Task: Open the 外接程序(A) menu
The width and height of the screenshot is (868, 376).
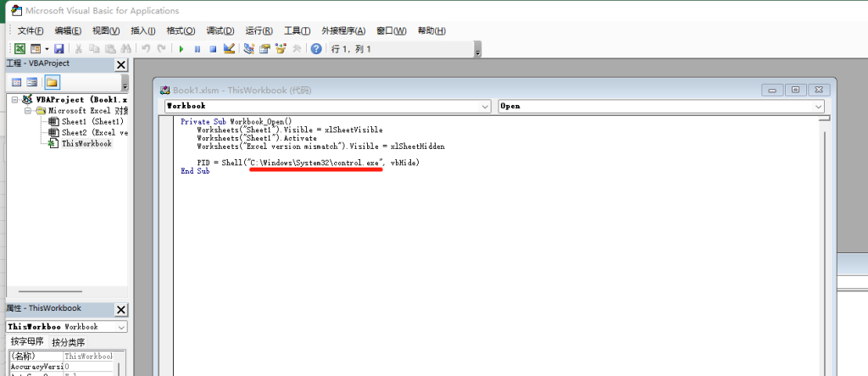Action: 343,30
